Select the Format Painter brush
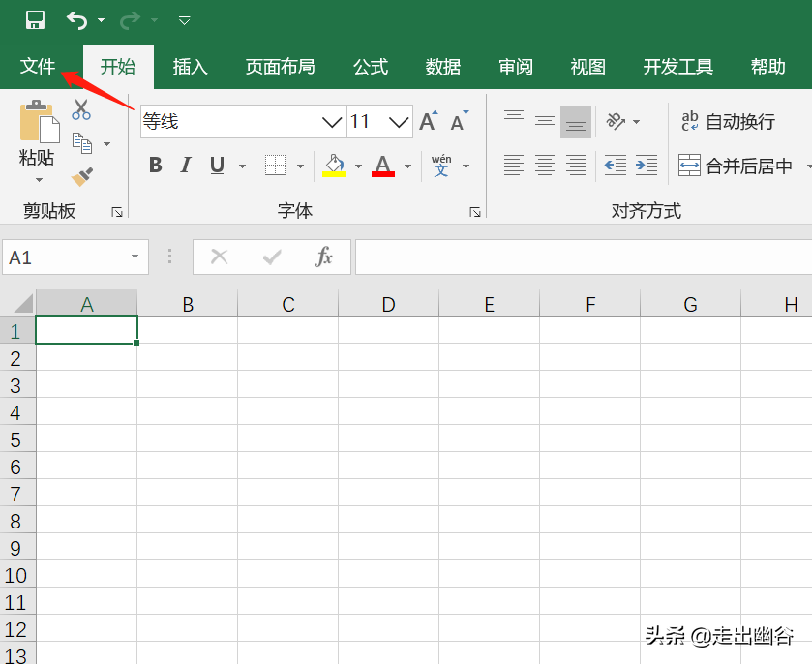Screen dimensions: 812x664 (x=82, y=176)
